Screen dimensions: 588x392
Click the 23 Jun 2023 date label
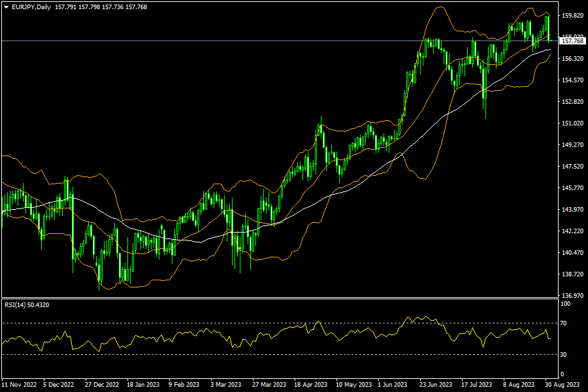[x=436, y=385]
